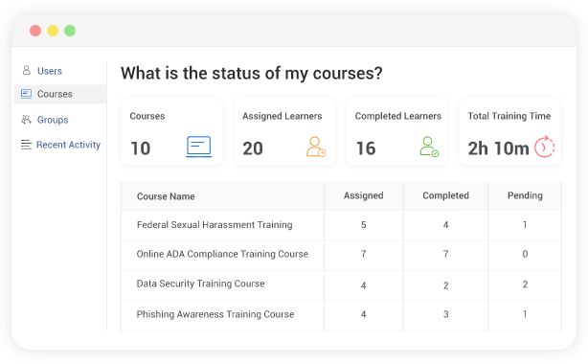The width and height of the screenshot is (588, 364).
Task: Click the Completed Learners value 16
Action: coord(366,148)
